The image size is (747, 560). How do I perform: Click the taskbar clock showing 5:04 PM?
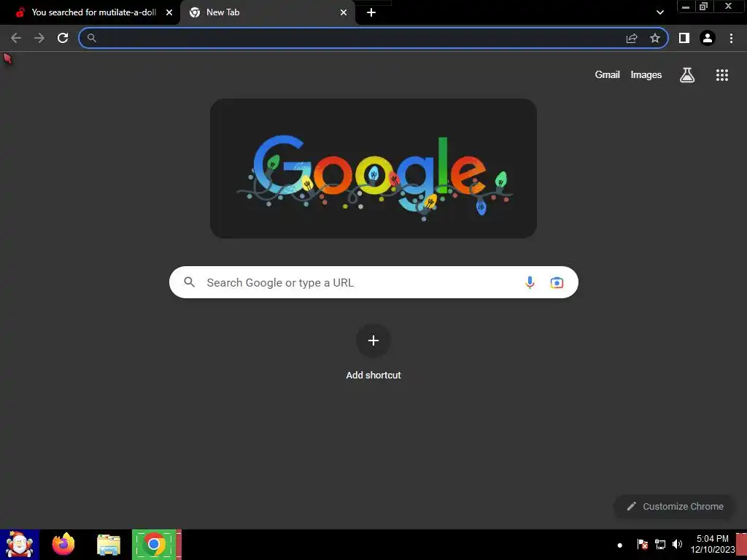pos(713,544)
